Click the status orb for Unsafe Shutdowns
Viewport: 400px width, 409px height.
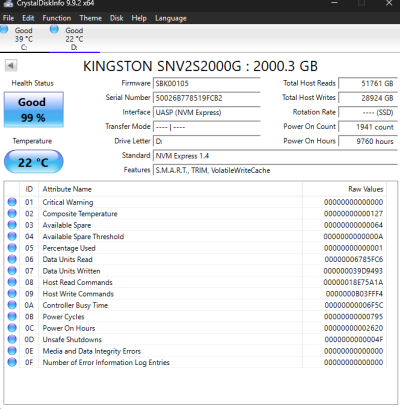(12, 339)
